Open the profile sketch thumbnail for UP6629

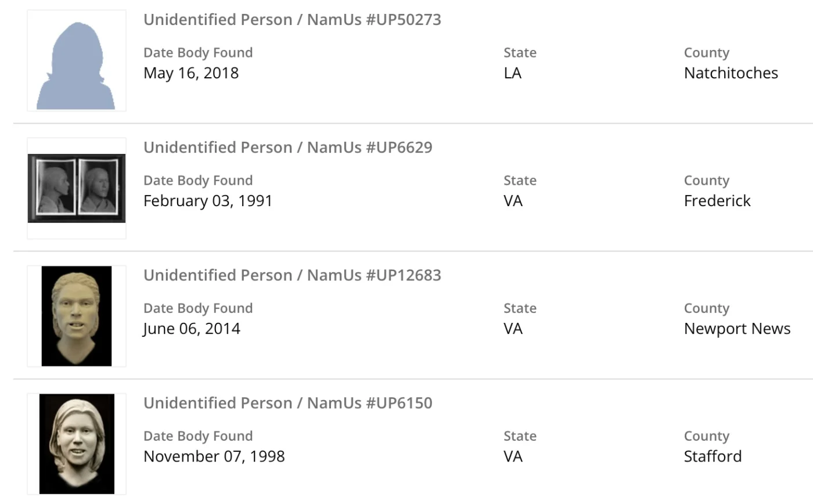pyautogui.click(x=77, y=188)
